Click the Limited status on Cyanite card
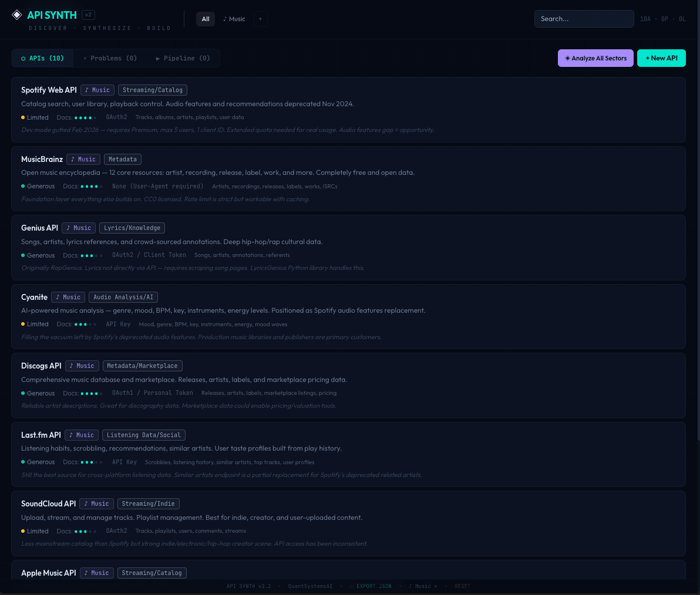 35,324
